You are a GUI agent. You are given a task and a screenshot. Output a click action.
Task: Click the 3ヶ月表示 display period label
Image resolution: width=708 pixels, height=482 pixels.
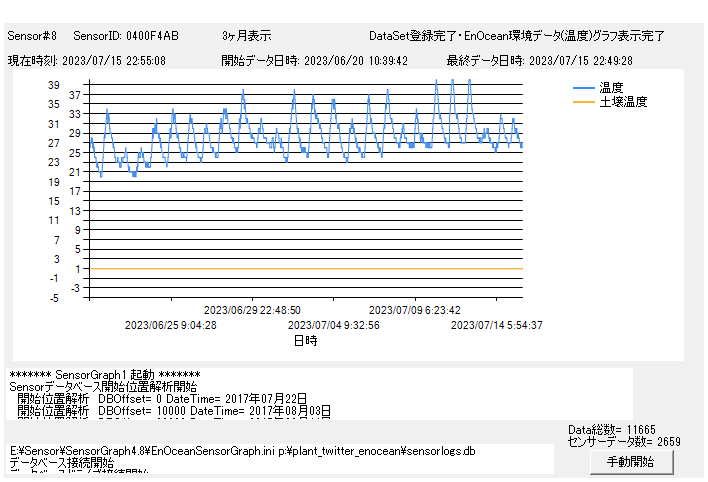click(246, 36)
